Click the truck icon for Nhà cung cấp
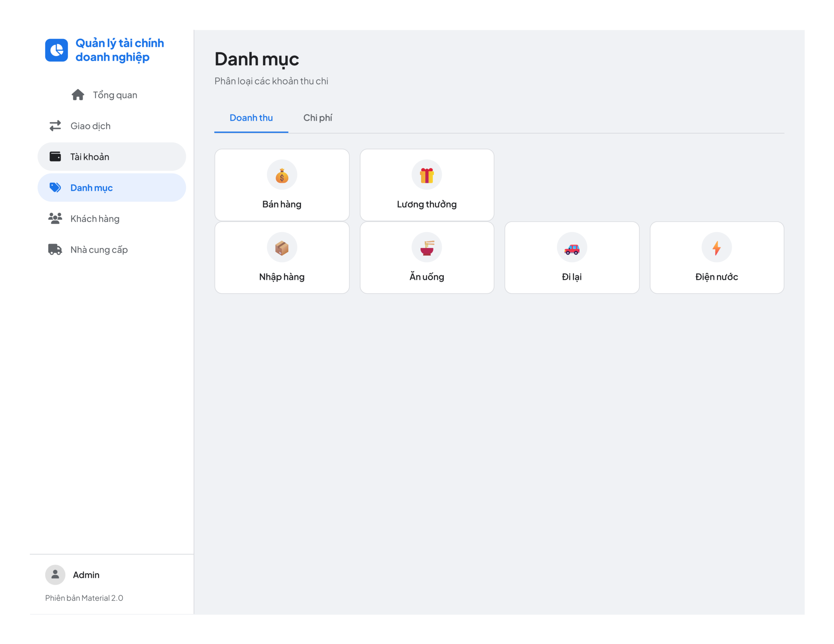This screenshot has width=834, height=644. [55, 249]
